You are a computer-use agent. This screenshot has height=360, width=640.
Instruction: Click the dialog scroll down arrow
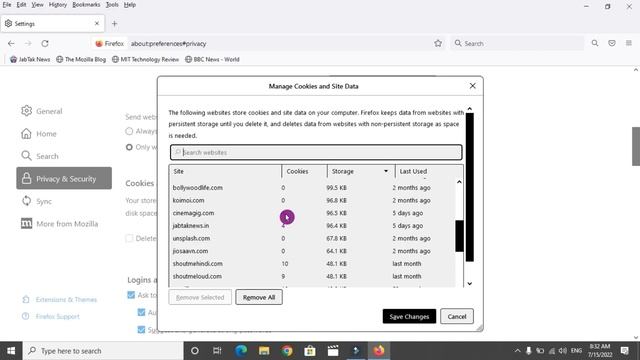pos(469,283)
